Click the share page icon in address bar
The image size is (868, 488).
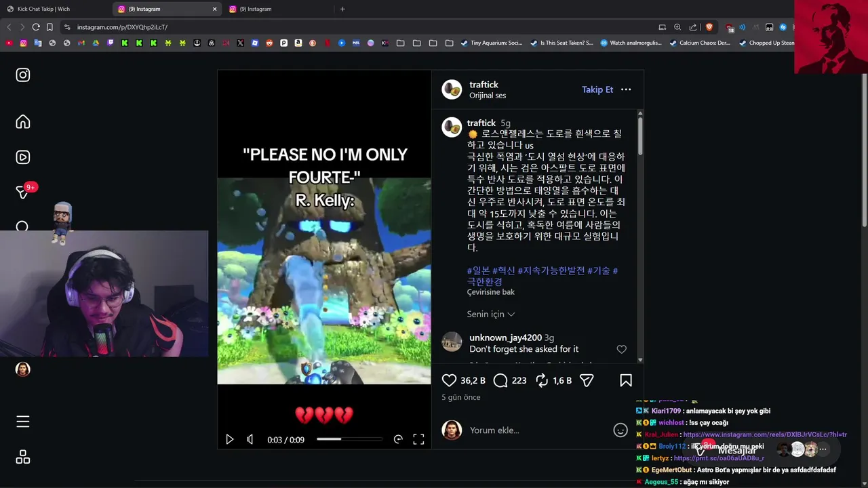pos(693,27)
